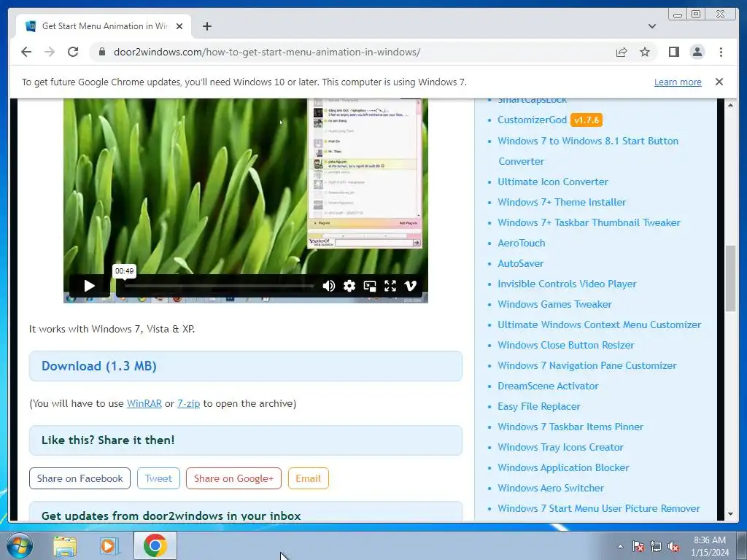The image size is (747, 560).
Task: Open Chrome three-dot menu
Action: click(x=721, y=52)
